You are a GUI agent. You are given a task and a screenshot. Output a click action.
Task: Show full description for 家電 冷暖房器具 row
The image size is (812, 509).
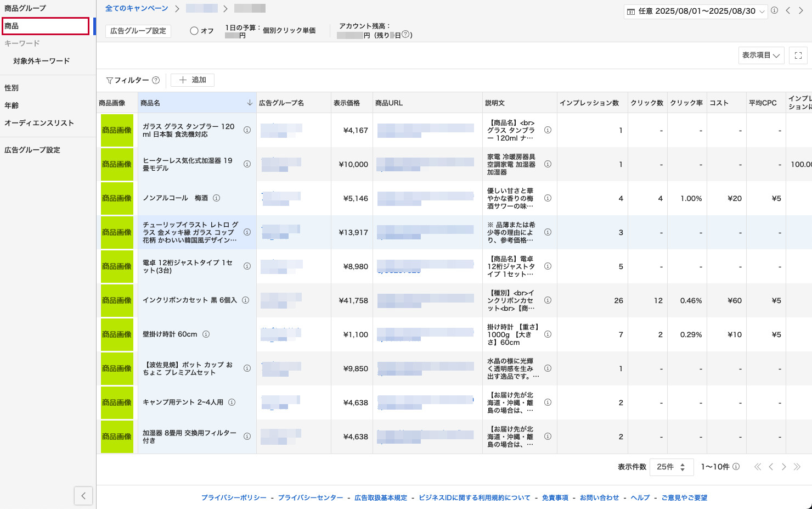(x=548, y=164)
